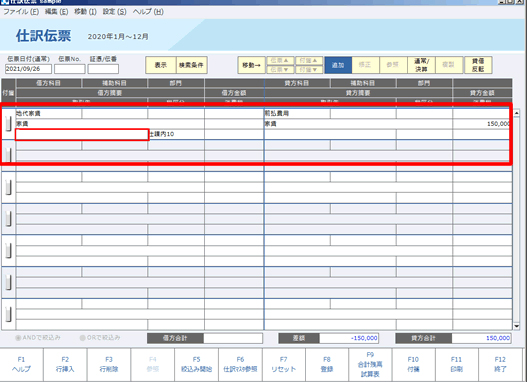This screenshot has height=382, width=527.
Task: Click the F1 ヘルプ function key
Action: pyautogui.click(x=22, y=365)
